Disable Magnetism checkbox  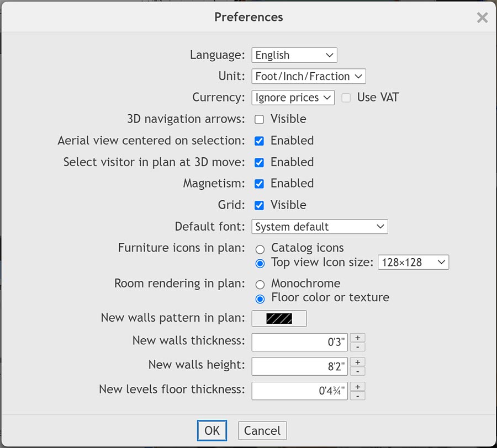tap(259, 184)
